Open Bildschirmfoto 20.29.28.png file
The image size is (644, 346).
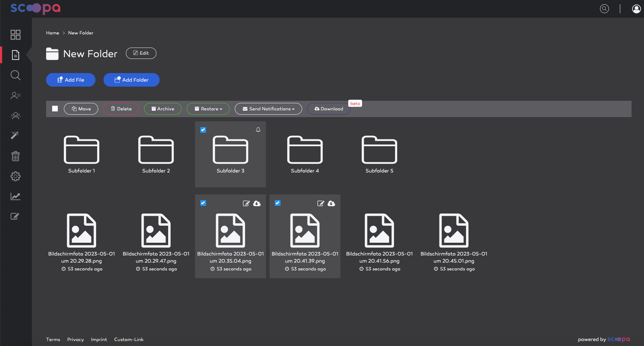click(x=82, y=236)
